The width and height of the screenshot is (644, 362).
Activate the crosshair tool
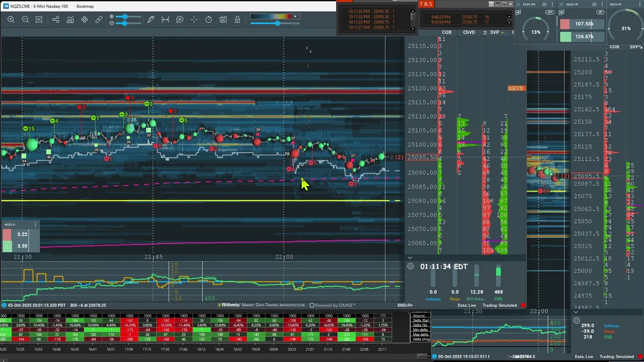pos(194,20)
